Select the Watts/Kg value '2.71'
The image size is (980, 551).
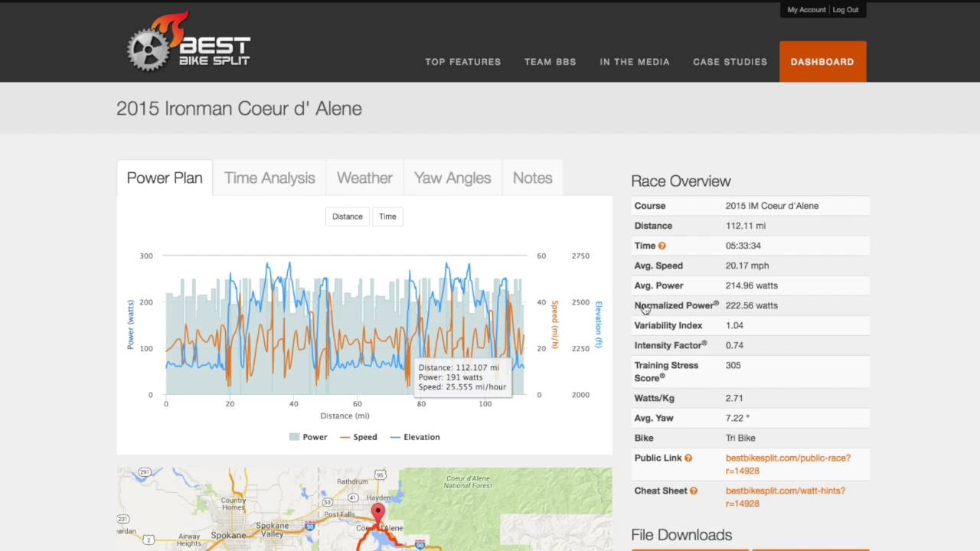(x=734, y=398)
